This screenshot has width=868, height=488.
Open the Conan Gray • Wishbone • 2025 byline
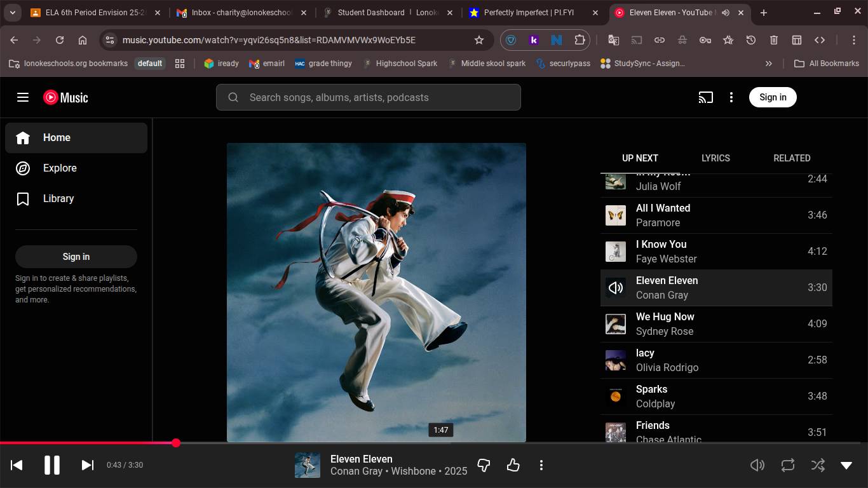pos(398,471)
